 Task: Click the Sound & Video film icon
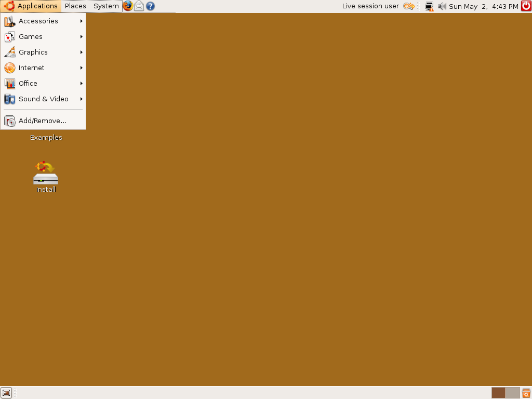tap(10, 99)
